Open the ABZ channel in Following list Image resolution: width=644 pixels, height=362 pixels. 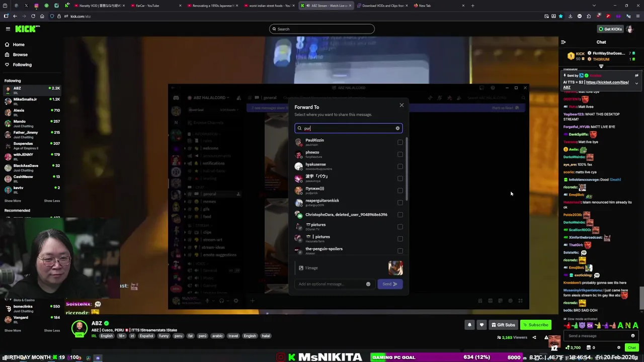[x=31, y=90]
